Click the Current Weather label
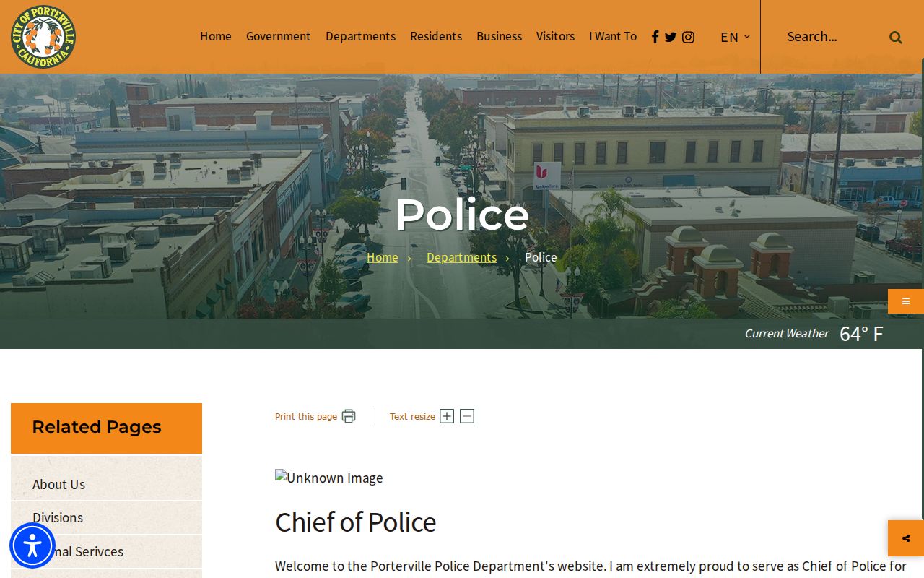The image size is (924, 578). [x=786, y=333]
